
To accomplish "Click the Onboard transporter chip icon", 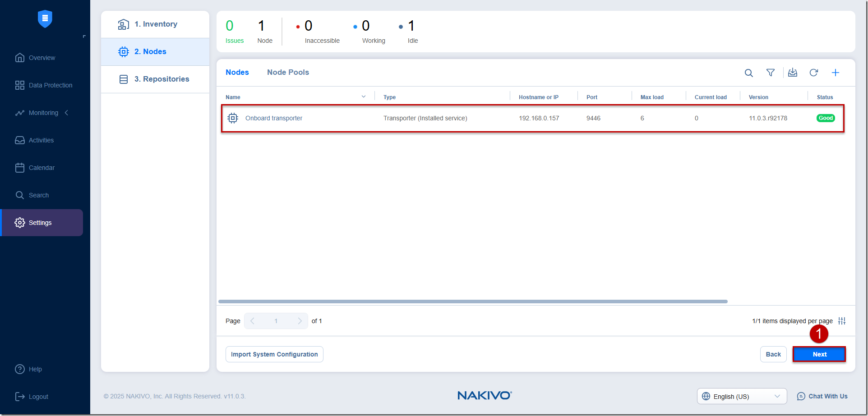I will point(233,118).
